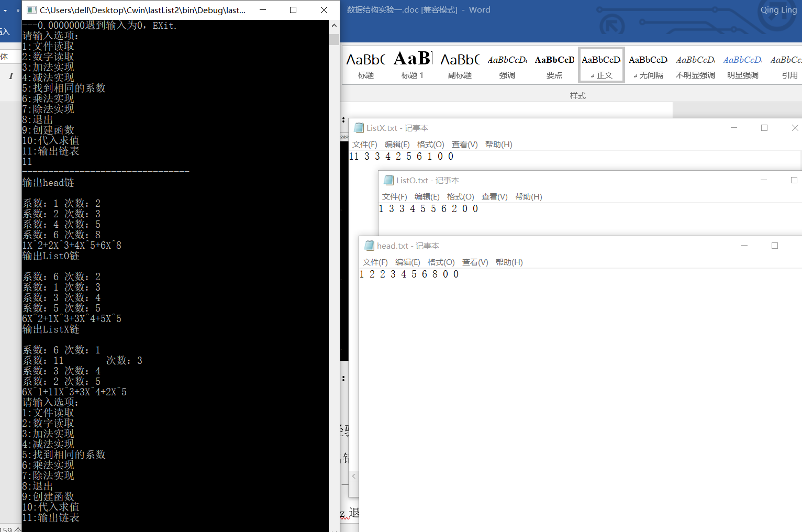Image resolution: width=802 pixels, height=532 pixels.
Task: Click inside the ListO.txt text content
Action: (x=428, y=209)
